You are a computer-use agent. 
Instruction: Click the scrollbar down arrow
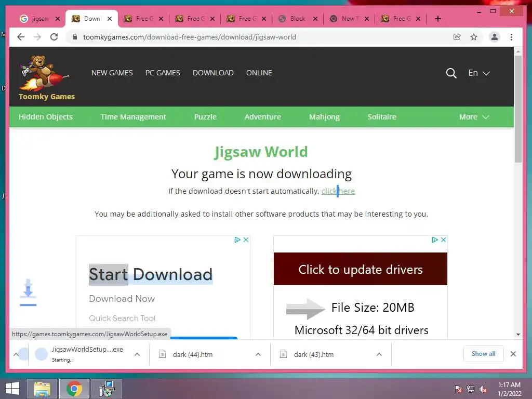coord(518,335)
